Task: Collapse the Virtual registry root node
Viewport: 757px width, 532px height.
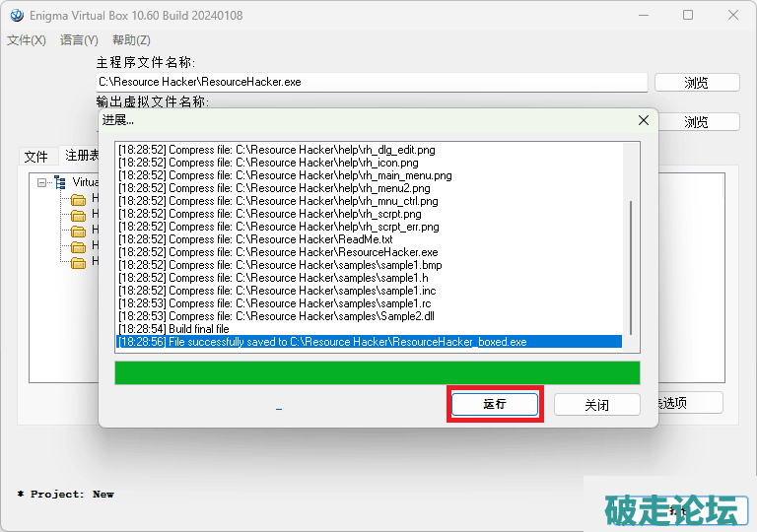Action: coord(41,182)
